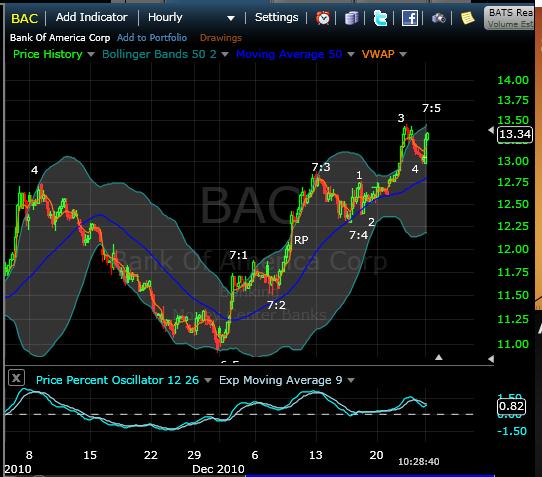The image size is (542, 477).
Task: Expand the VWAP dropdown arrow
Action: pyautogui.click(x=403, y=54)
